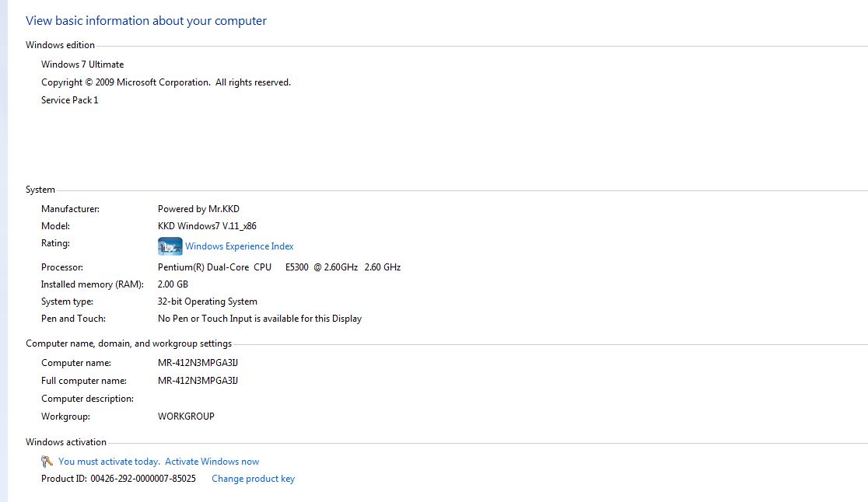Click the activation keys icon
The width and height of the screenshot is (868, 502).
(x=47, y=462)
